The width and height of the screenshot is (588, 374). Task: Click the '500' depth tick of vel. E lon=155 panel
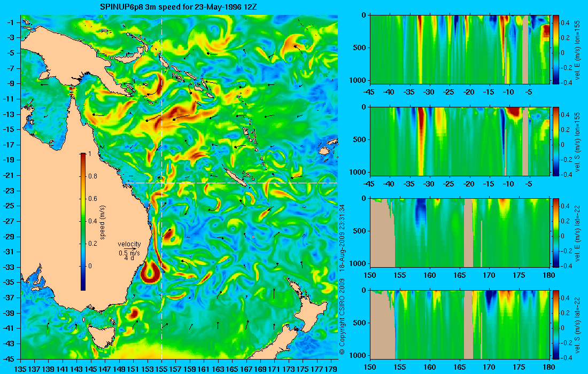tap(360, 48)
